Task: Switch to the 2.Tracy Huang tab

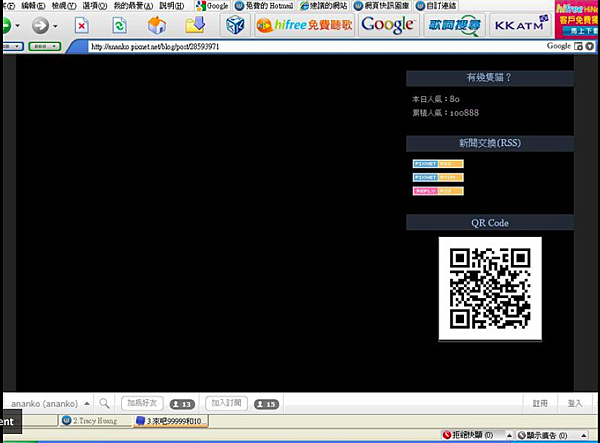Action: [95, 421]
